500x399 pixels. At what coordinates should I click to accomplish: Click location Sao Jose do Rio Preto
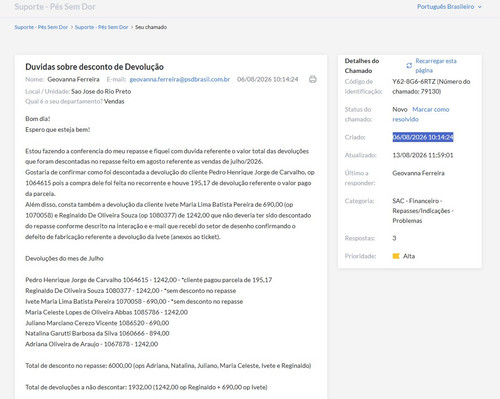[x=101, y=91]
